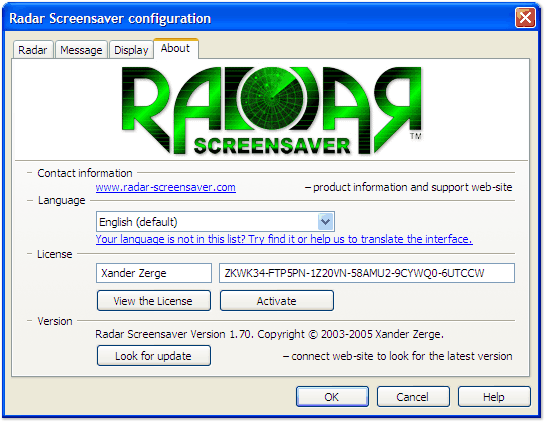Screen dimensions: 545x422
Task: Click the Radar Screensaver logo image
Action: point(271,111)
